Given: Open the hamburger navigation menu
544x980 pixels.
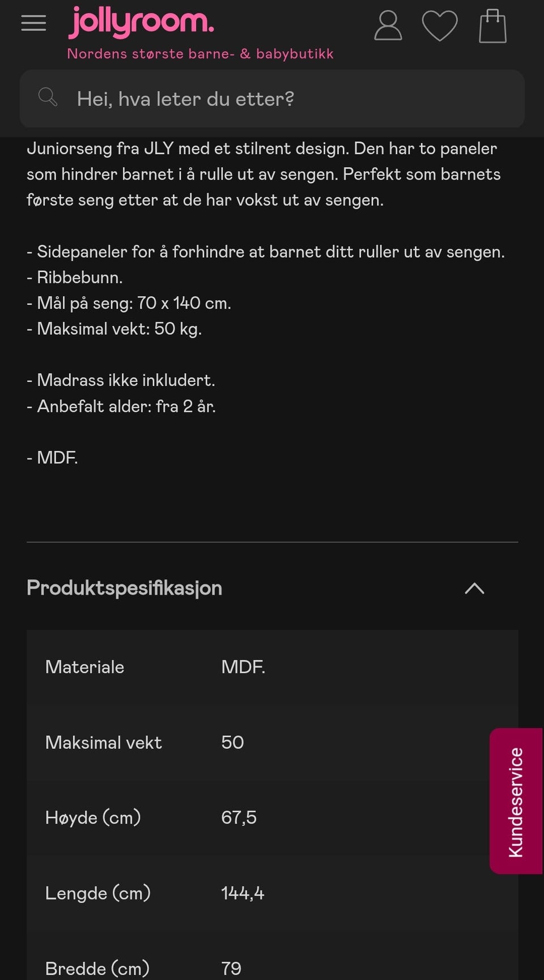Looking at the screenshot, I should click(x=33, y=23).
